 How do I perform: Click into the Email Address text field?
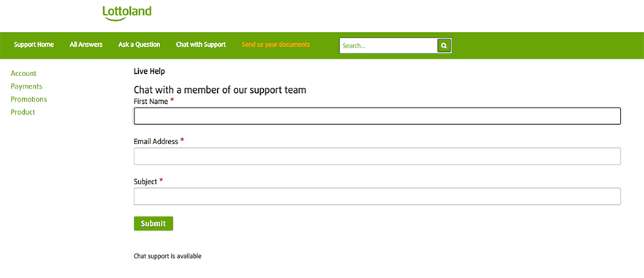coord(377,157)
